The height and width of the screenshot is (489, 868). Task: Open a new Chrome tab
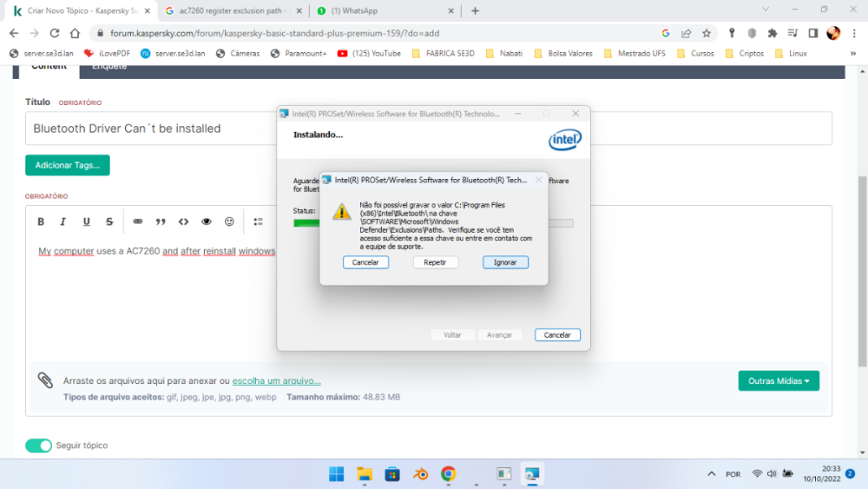475,10
